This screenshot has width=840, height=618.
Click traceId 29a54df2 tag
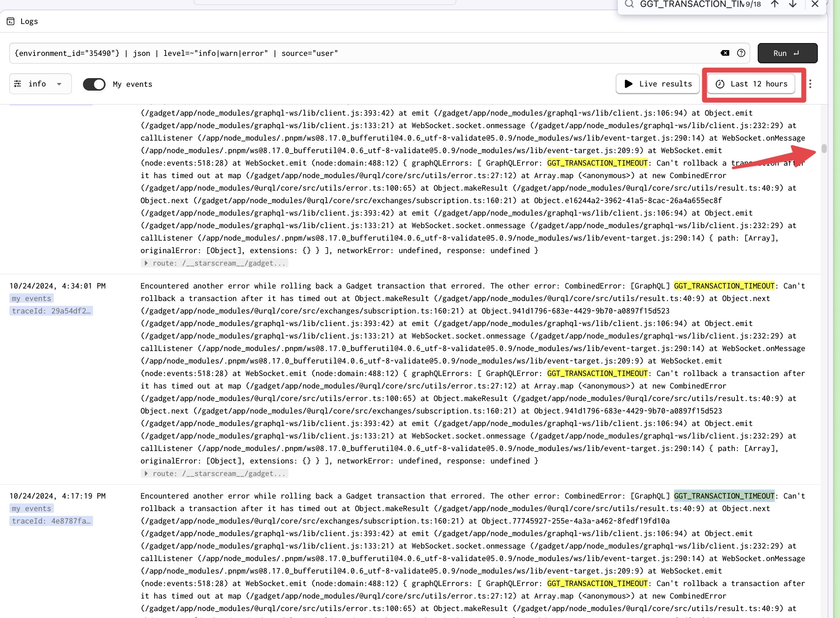[x=51, y=311]
